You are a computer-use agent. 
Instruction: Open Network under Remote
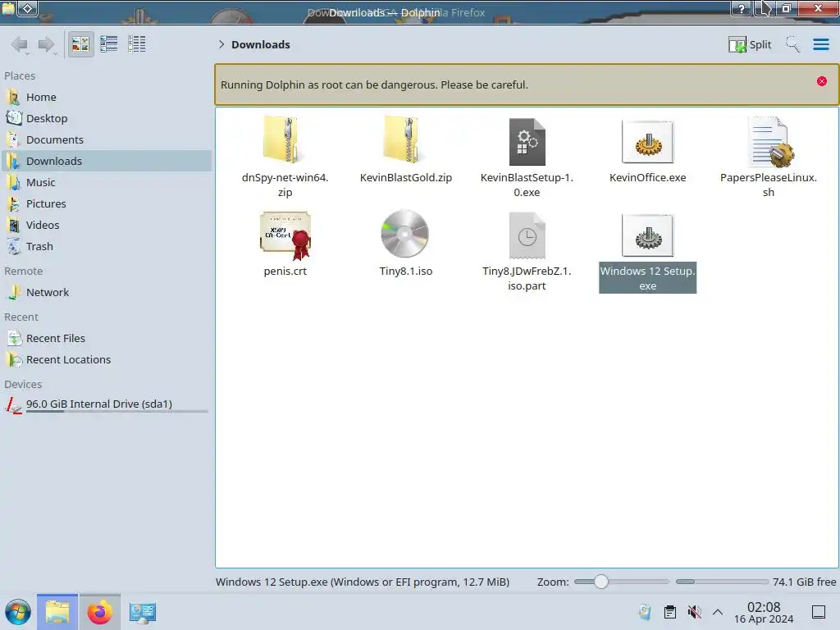tap(106, 293)
